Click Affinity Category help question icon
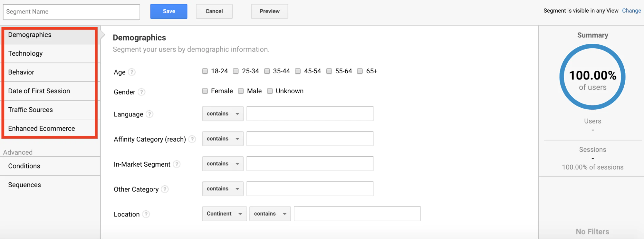 point(192,139)
